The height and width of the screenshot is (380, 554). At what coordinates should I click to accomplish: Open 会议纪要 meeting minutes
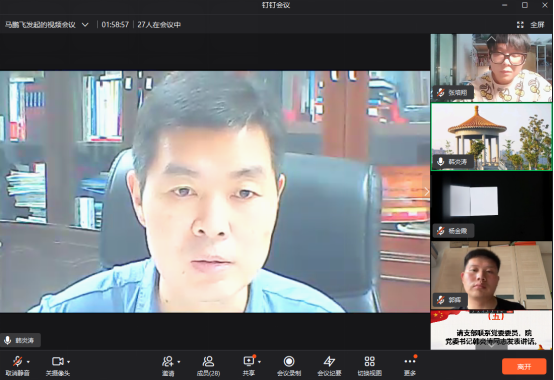329,366
